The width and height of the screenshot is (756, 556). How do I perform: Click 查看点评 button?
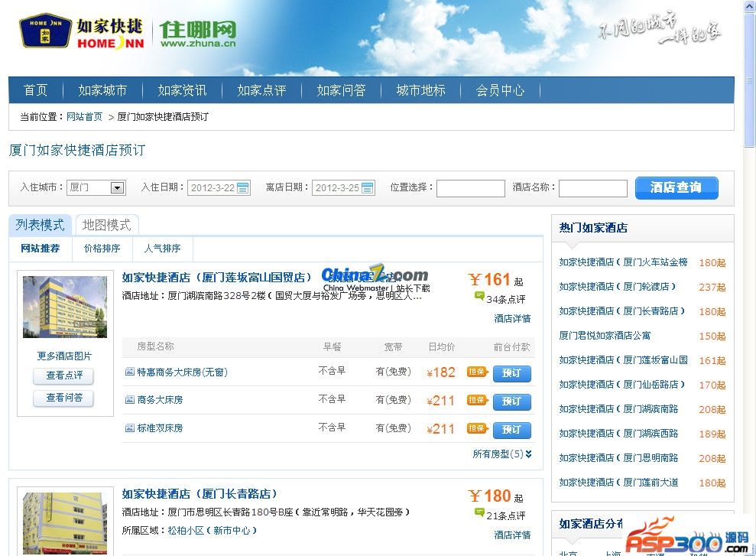point(63,376)
